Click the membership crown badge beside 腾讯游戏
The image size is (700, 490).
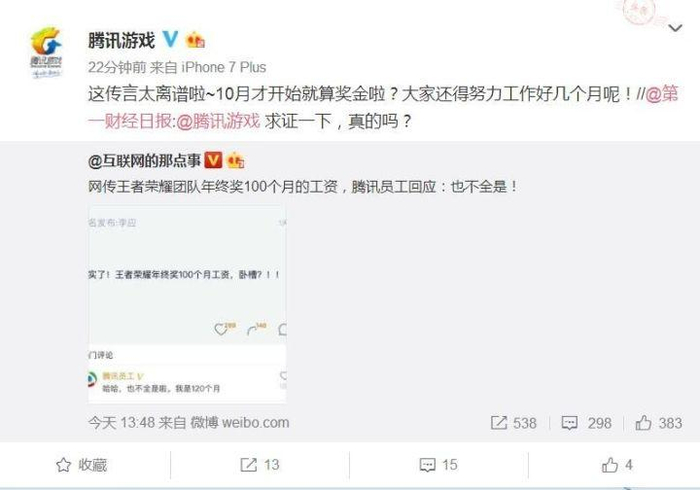pos(196,40)
